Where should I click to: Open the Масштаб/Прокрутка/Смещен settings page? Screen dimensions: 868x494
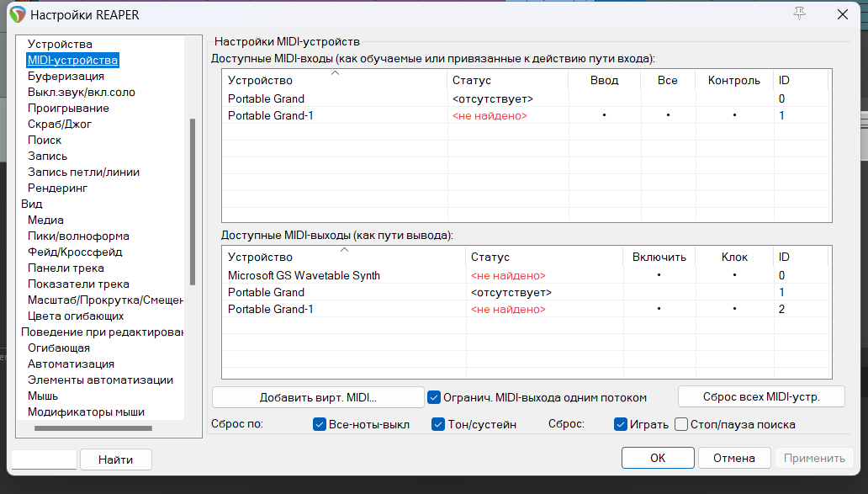pos(105,300)
